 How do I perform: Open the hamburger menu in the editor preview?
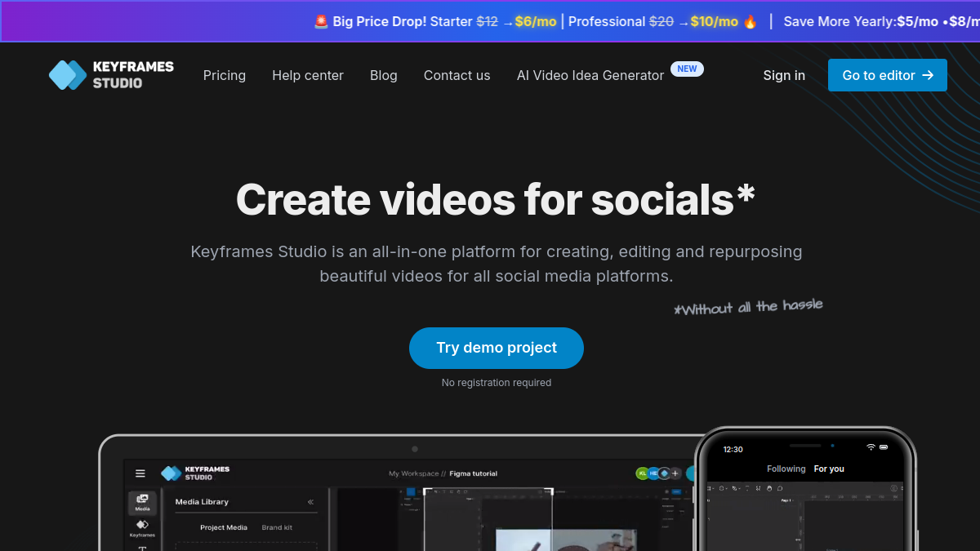[x=140, y=473]
